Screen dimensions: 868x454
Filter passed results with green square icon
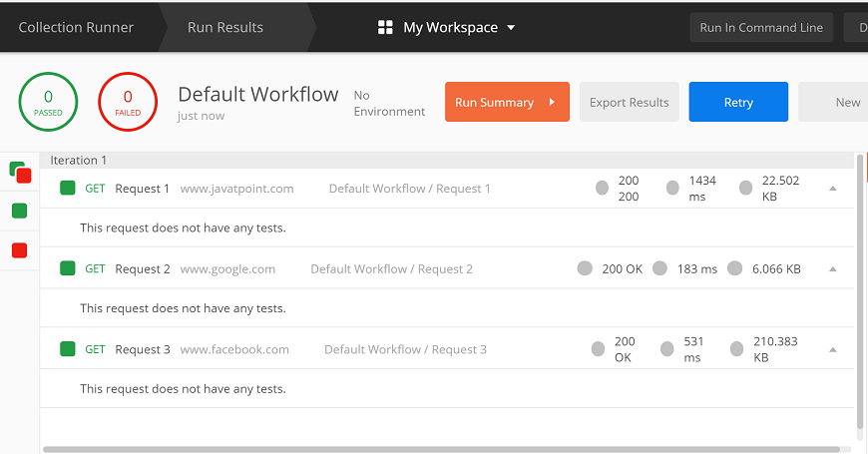click(x=19, y=211)
